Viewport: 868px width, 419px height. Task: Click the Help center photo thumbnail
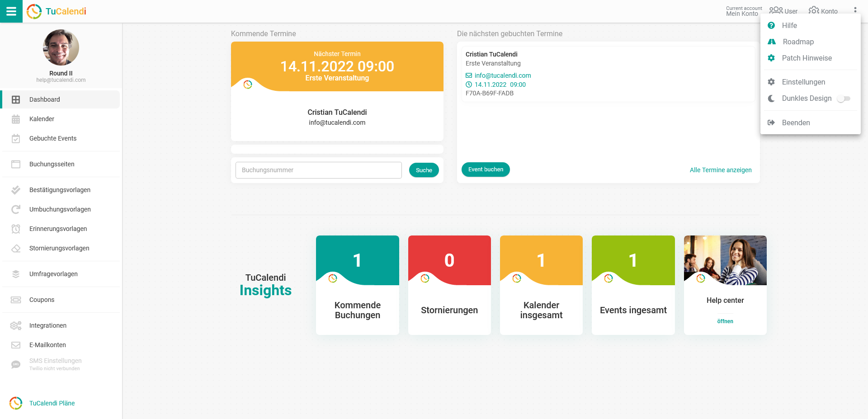coord(725,260)
